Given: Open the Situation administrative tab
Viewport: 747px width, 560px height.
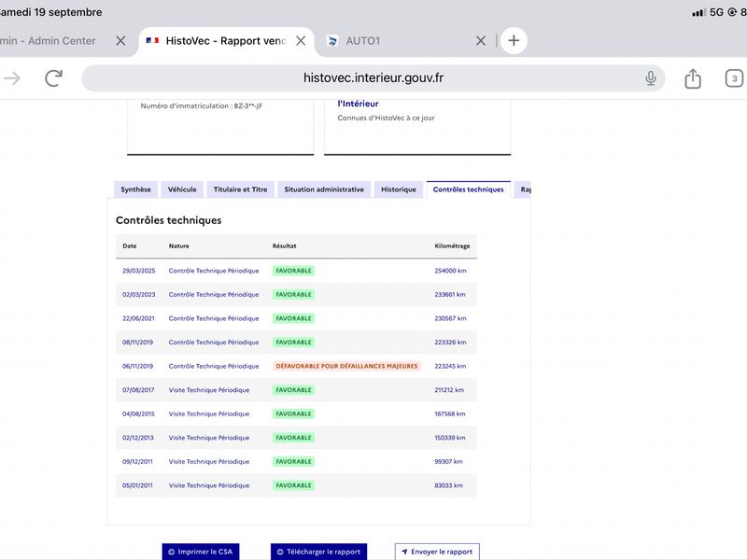Looking at the screenshot, I should click(324, 189).
